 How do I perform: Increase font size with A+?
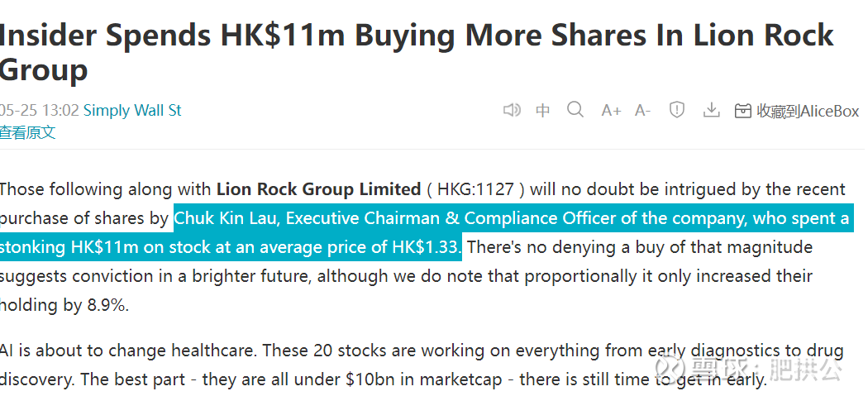pos(611,111)
